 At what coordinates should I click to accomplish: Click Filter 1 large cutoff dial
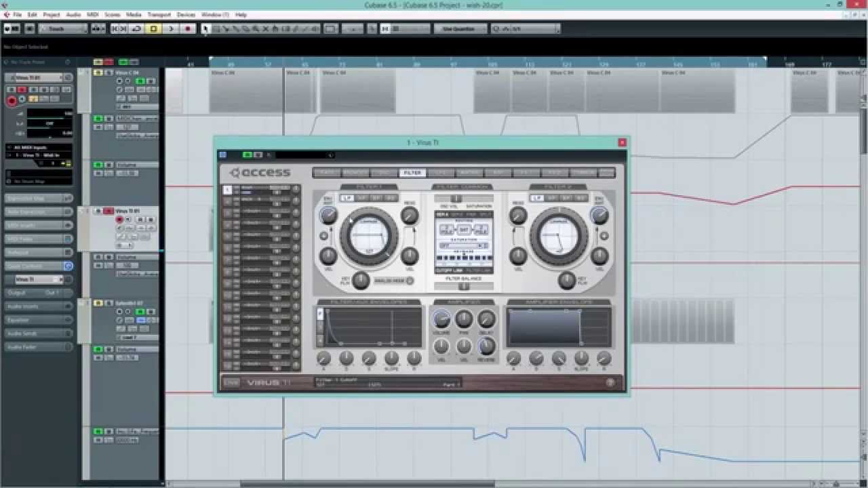369,236
